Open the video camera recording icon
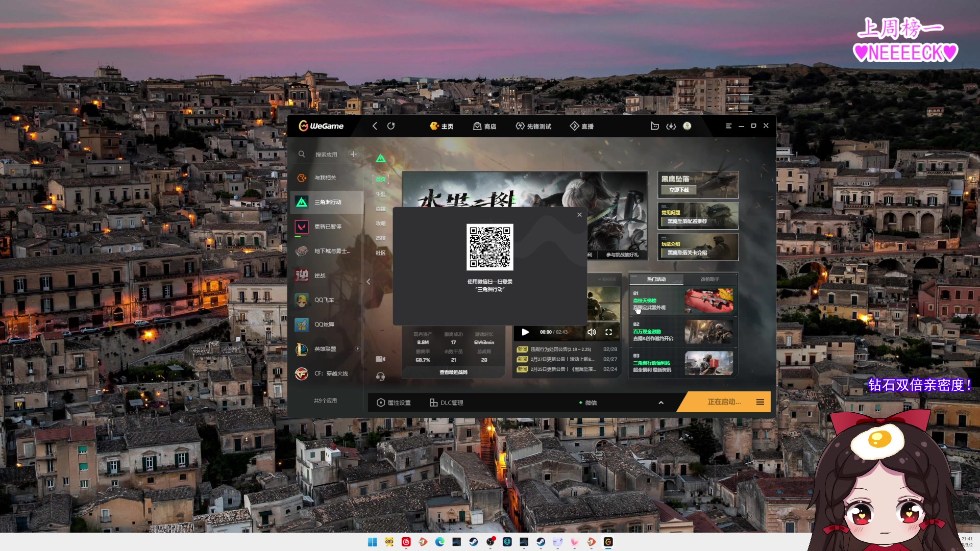 381,359
